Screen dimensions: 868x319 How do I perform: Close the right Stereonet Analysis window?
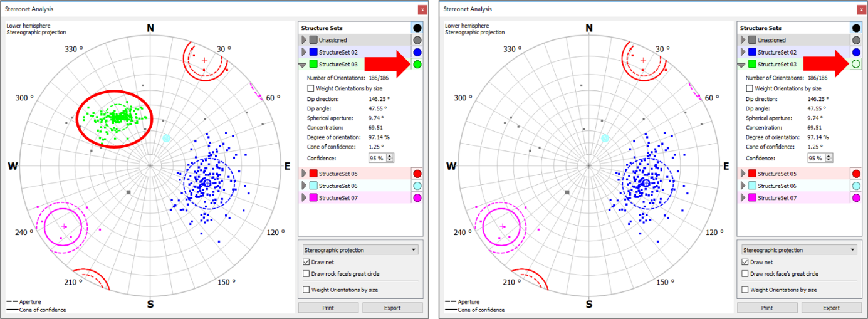(x=861, y=9)
